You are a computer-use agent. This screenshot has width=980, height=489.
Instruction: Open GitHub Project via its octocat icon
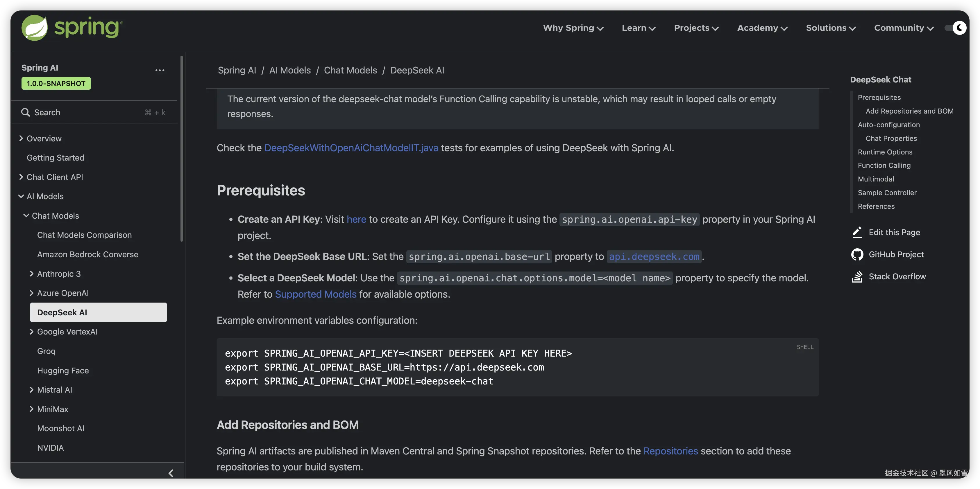coord(857,254)
